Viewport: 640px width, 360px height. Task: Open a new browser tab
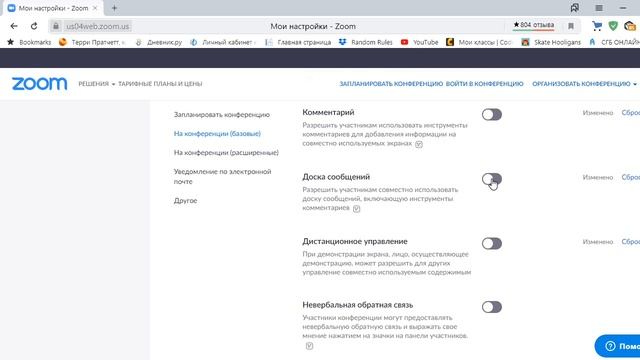click(x=114, y=8)
